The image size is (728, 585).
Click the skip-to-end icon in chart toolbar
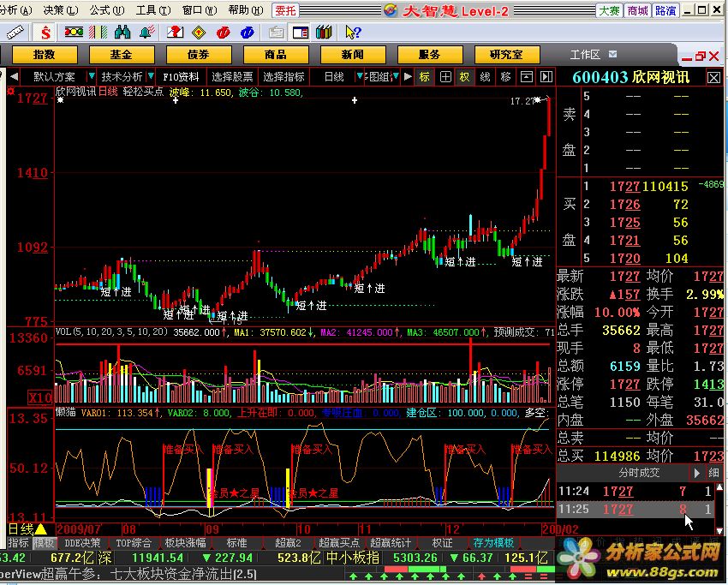pyautogui.click(x=546, y=76)
